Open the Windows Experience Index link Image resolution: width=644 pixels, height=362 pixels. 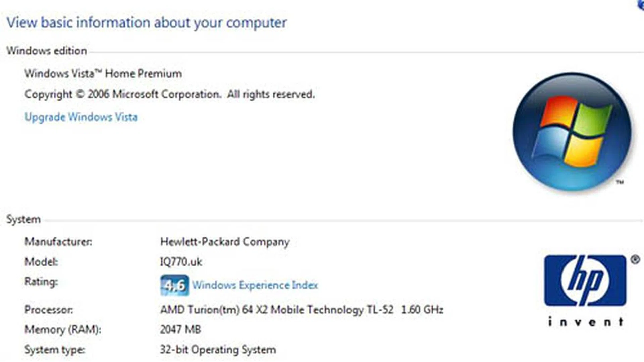click(x=255, y=285)
